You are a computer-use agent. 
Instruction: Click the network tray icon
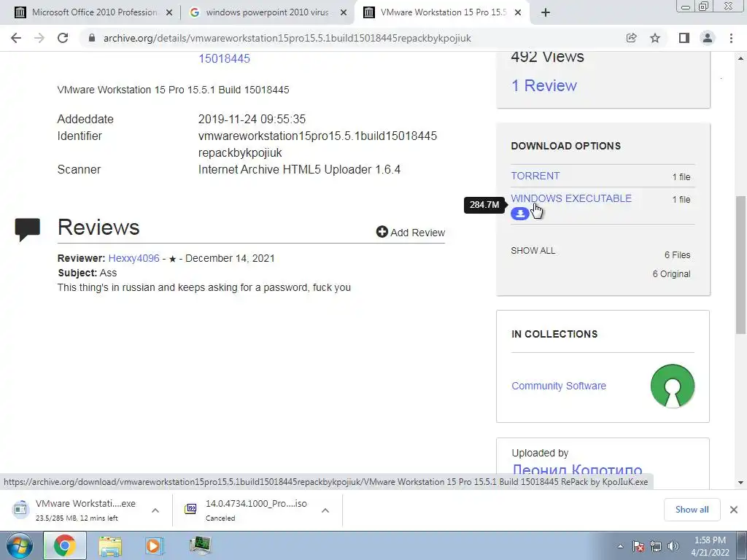point(656,547)
